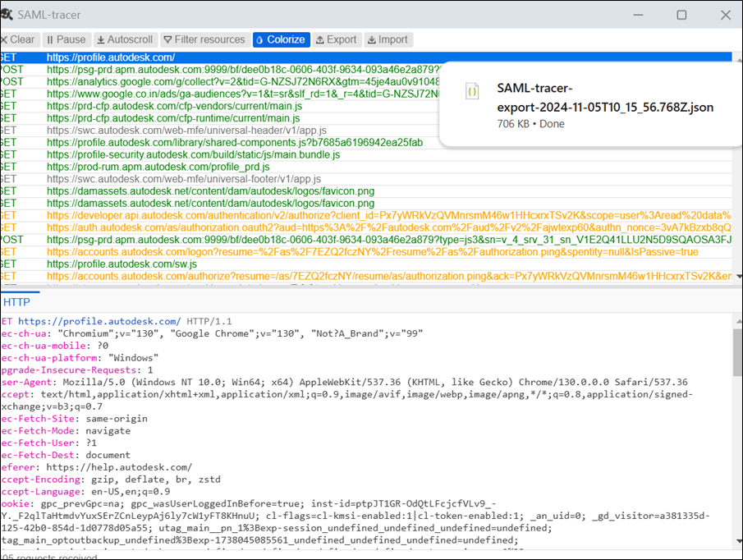Minimize the SAML-tracer window
Image resolution: width=743 pixels, height=560 pixels.
638,15
